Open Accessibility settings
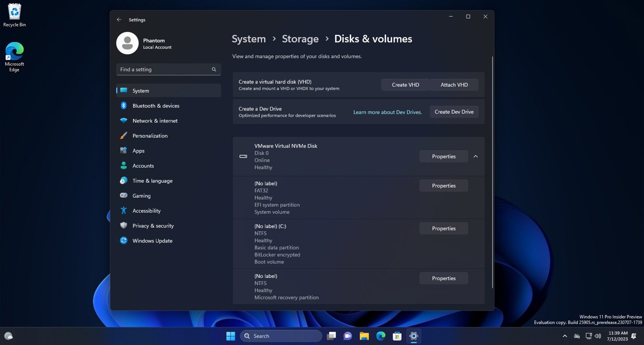 pos(146,210)
